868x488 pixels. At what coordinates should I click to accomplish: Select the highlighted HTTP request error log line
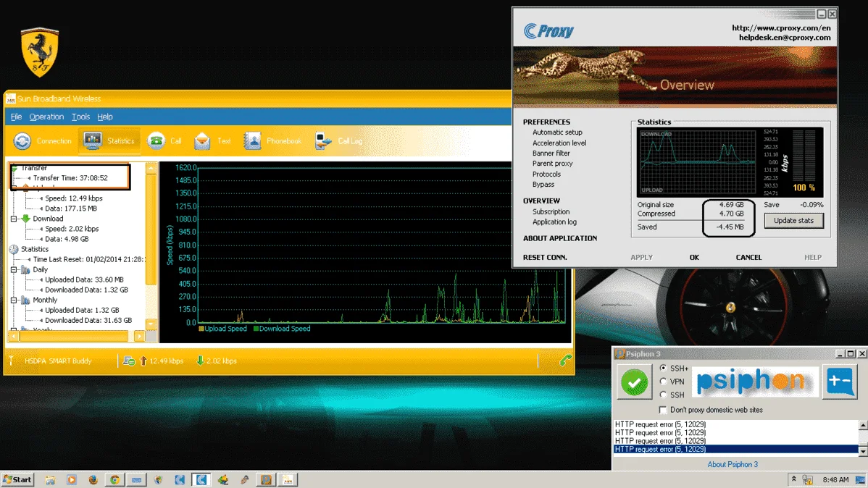tap(736, 450)
